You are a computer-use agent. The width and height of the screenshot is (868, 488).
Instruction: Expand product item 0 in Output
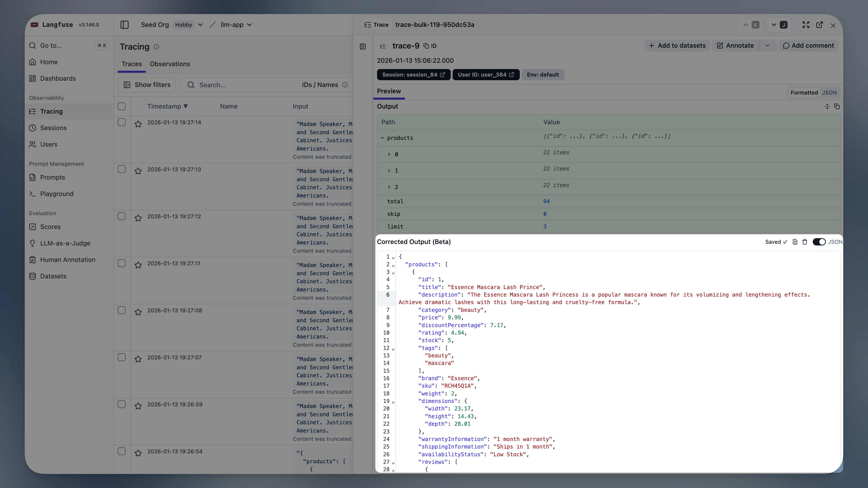click(389, 154)
